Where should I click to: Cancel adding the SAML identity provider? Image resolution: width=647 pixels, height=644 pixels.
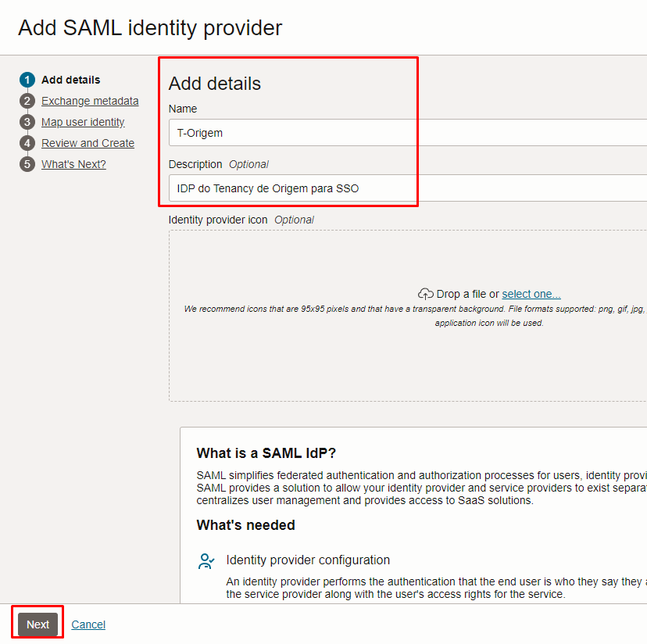[x=88, y=624]
